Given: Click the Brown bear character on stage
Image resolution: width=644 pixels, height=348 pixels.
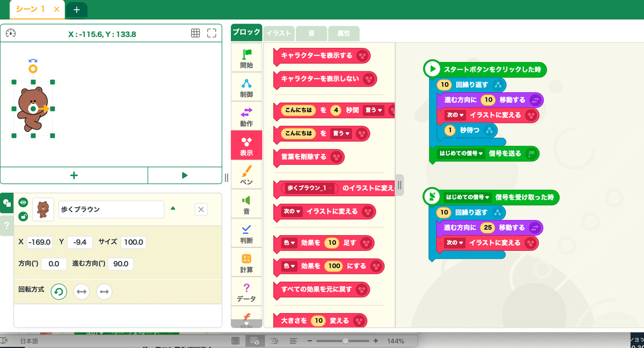Looking at the screenshot, I should (32, 108).
